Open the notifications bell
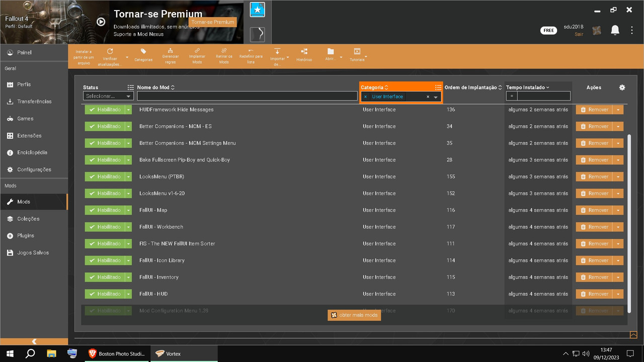The width and height of the screenshot is (644, 362). 615,30
